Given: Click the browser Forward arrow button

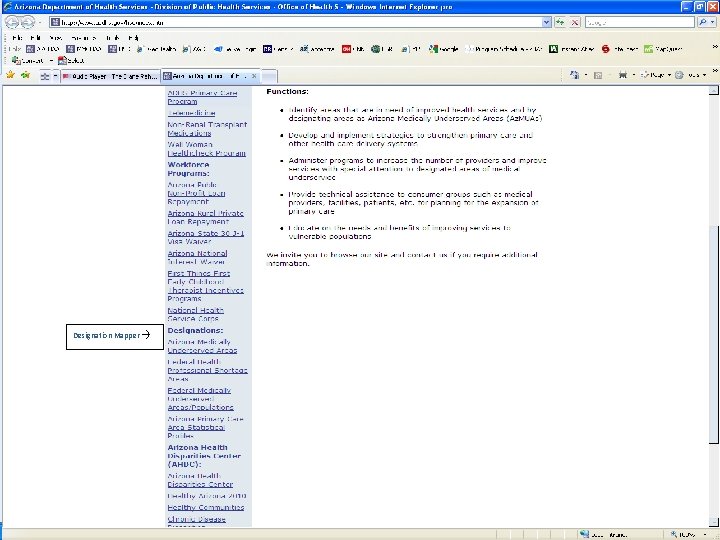Looking at the screenshot, I should pyautogui.click(x=28, y=22).
